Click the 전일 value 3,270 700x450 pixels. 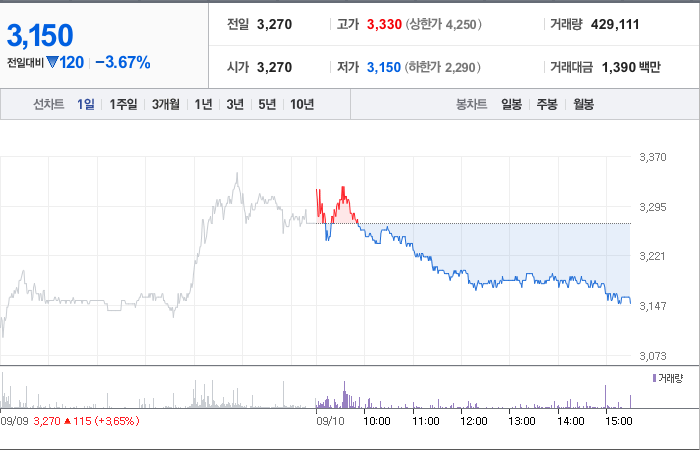(275, 24)
